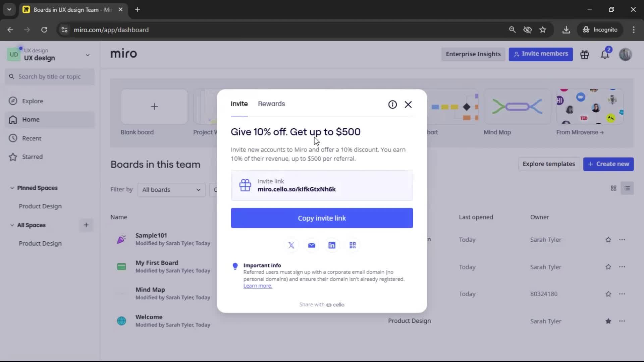Click the My First Board green icon
The height and width of the screenshot is (362, 644).
coord(121,267)
